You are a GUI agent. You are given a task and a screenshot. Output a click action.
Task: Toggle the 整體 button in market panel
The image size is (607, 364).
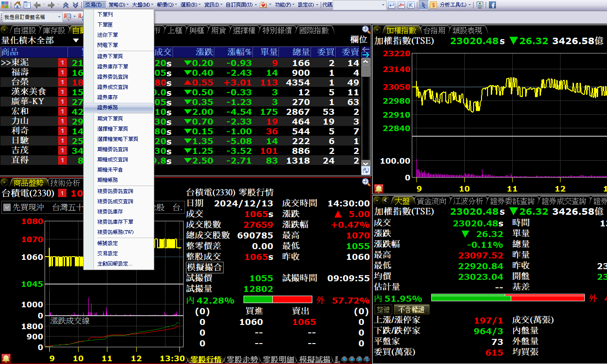(383, 310)
